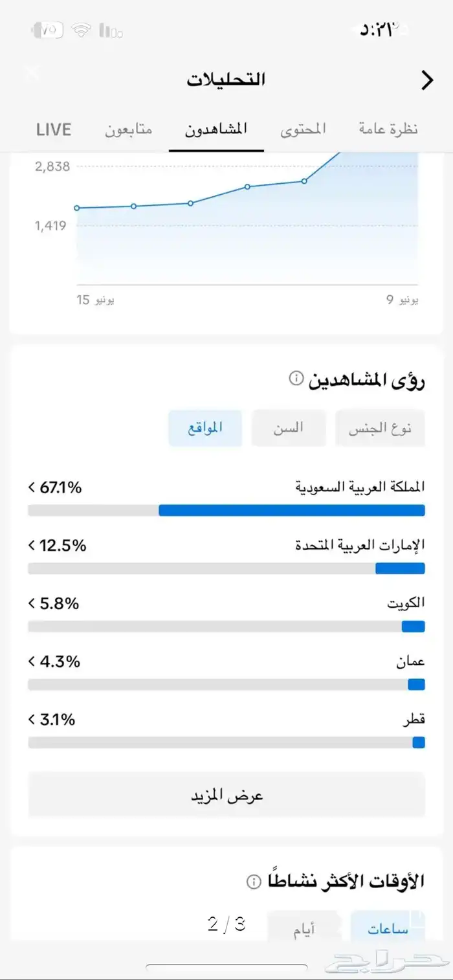Tap info icon beside رؤى المشاهدين
The image size is (453, 980).
[296, 378]
